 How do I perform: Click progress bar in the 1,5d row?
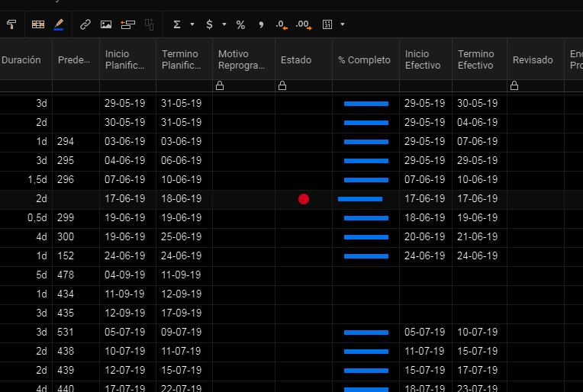pos(366,180)
